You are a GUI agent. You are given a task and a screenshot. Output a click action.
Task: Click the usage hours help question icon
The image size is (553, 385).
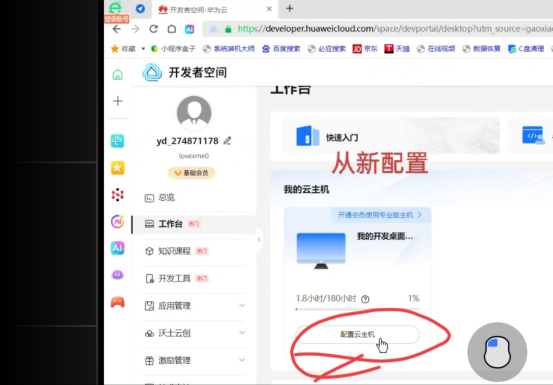click(x=365, y=299)
